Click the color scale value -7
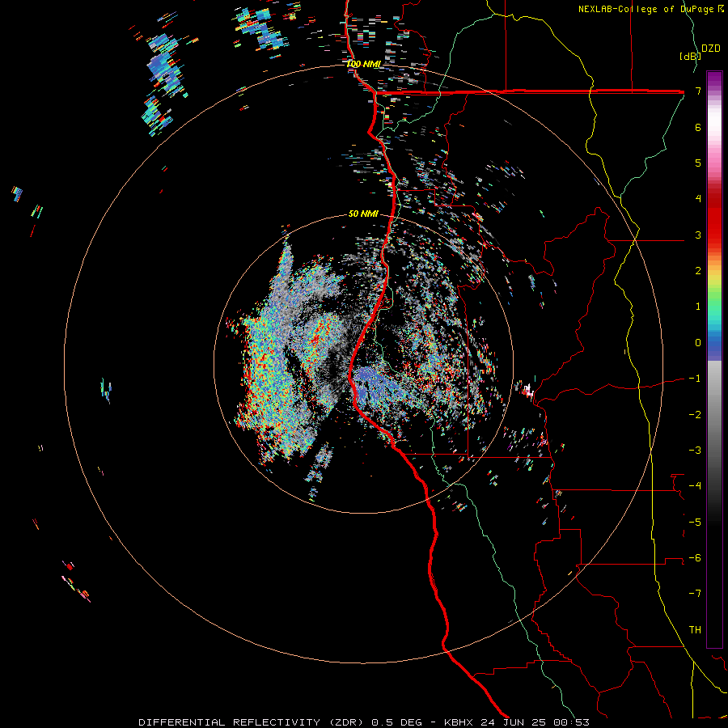The width and height of the screenshot is (728, 728). 695,594
